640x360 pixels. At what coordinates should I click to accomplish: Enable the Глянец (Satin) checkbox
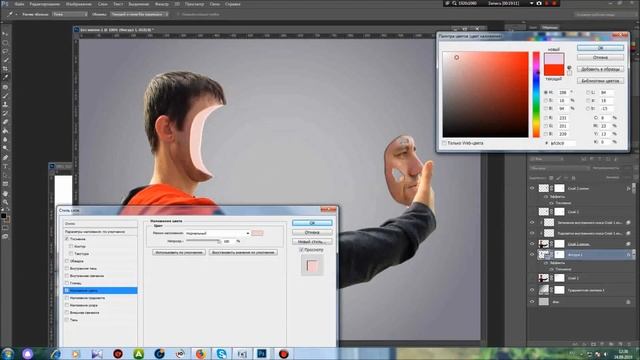coord(67,283)
